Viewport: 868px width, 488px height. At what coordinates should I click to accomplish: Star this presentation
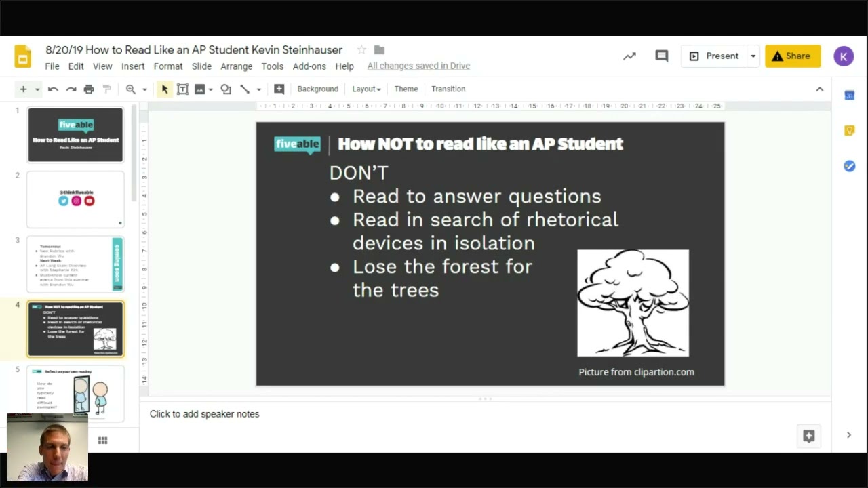[x=361, y=49]
